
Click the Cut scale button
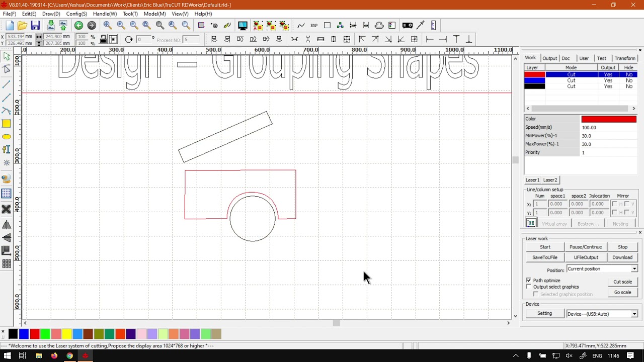click(x=622, y=282)
